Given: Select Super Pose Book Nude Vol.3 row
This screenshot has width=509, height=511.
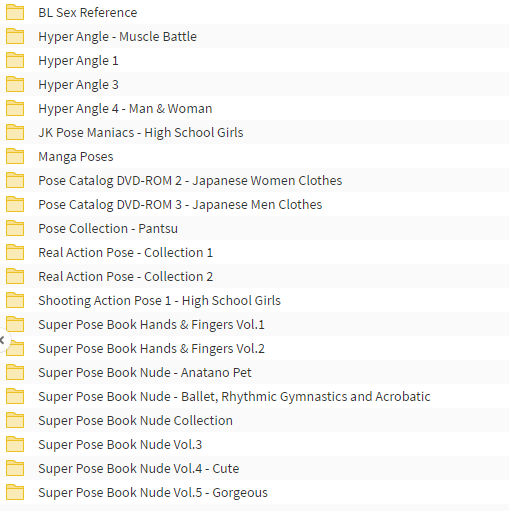Looking at the screenshot, I should tap(254, 444).
